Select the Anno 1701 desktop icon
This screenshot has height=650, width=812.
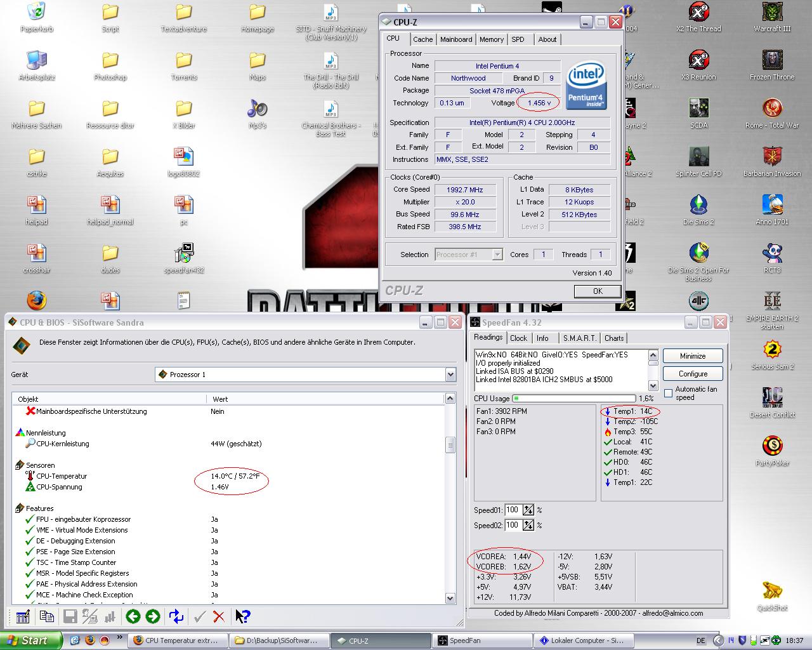tap(772, 210)
